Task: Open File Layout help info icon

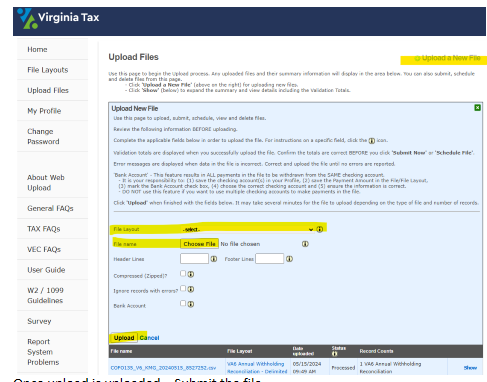Action: click(x=320, y=229)
